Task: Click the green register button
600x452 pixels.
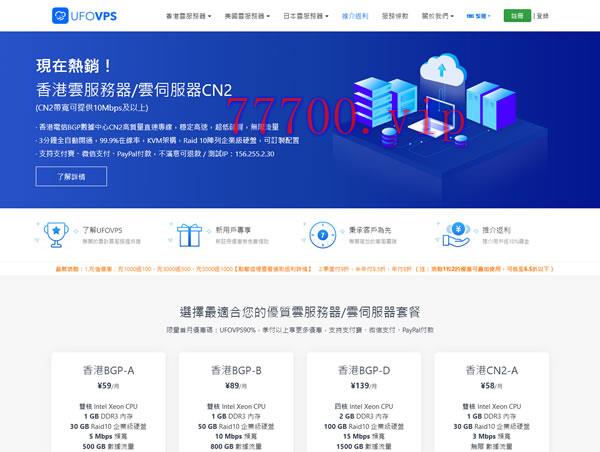Action: [517, 16]
